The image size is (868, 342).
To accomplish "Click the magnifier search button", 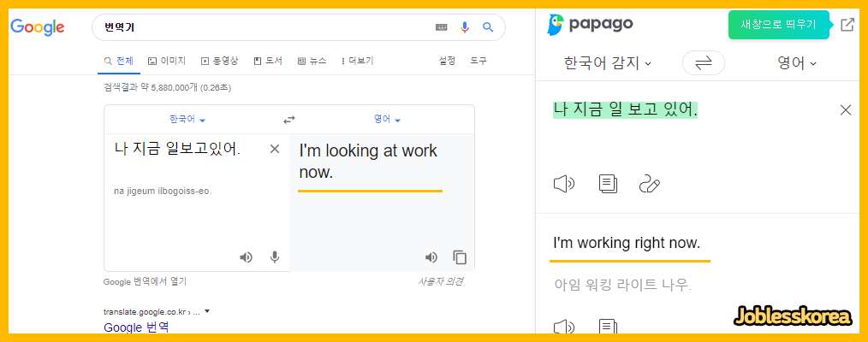I will (x=488, y=27).
